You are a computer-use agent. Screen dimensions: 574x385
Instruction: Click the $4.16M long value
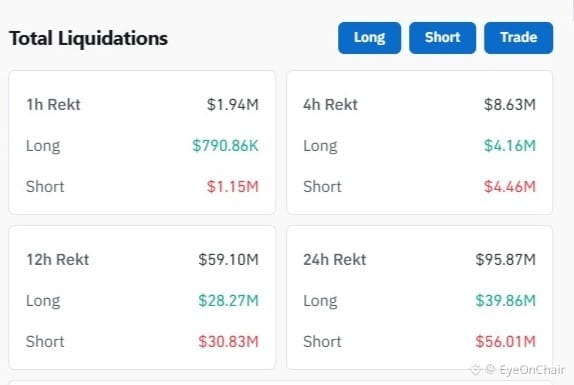tap(510, 146)
